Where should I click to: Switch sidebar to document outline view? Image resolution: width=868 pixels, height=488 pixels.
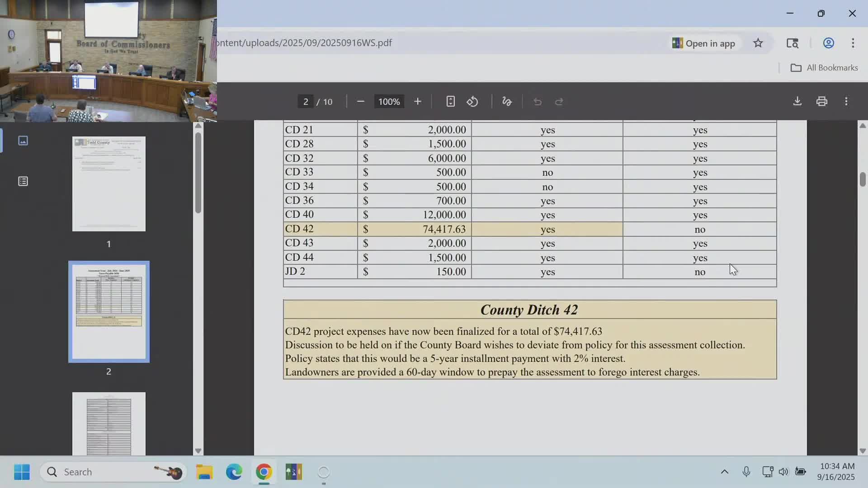click(23, 181)
